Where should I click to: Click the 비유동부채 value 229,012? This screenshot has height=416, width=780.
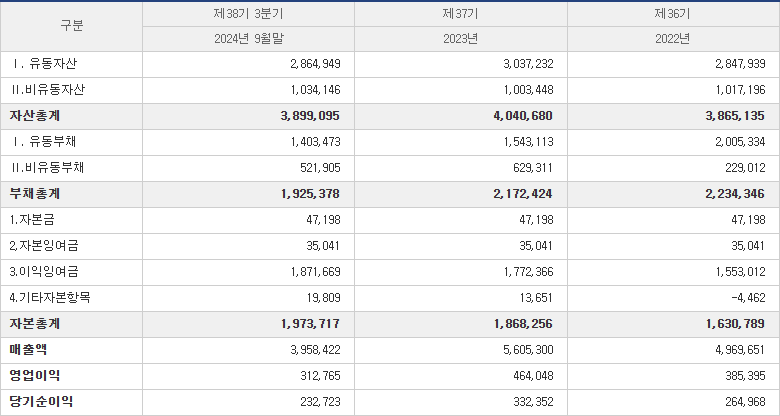coord(745,168)
